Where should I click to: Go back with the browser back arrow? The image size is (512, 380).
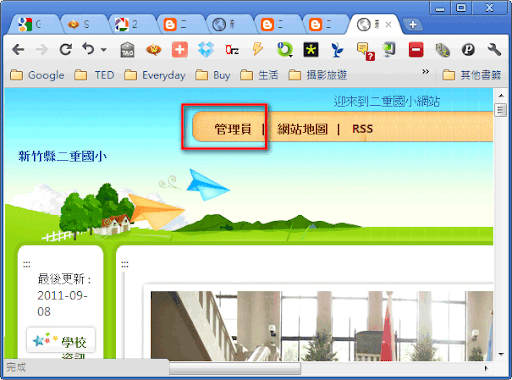coord(18,50)
